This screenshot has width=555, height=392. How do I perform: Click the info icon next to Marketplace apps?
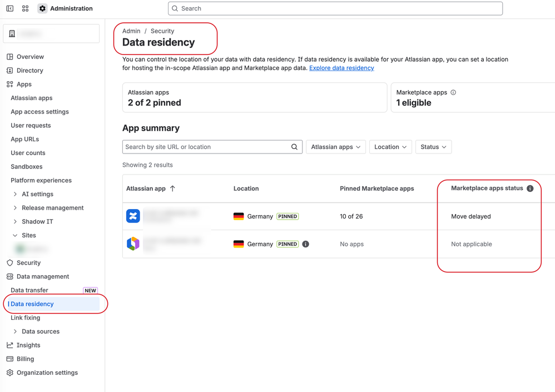[453, 92]
